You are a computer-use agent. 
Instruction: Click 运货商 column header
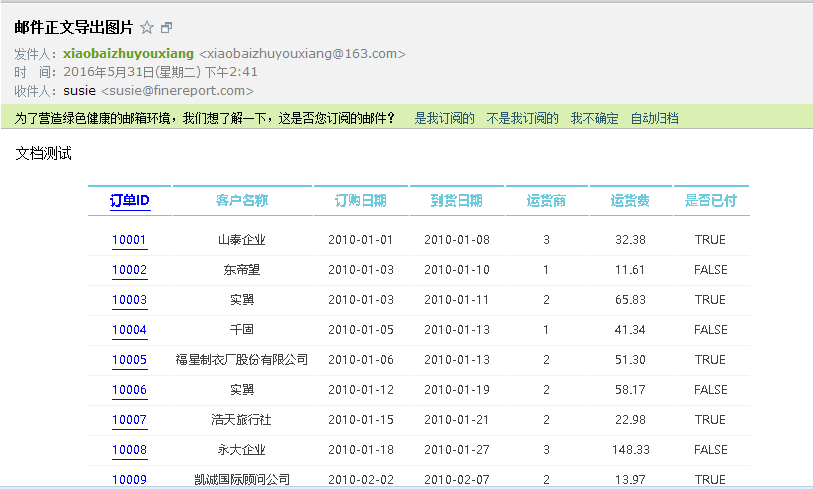point(546,201)
